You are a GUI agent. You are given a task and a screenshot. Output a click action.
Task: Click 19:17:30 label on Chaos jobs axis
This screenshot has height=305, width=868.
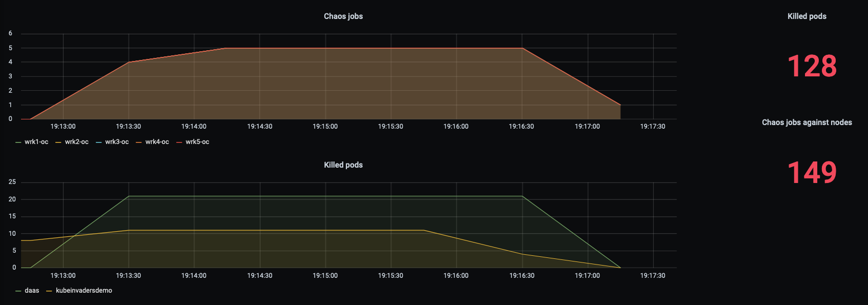pyautogui.click(x=653, y=127)
